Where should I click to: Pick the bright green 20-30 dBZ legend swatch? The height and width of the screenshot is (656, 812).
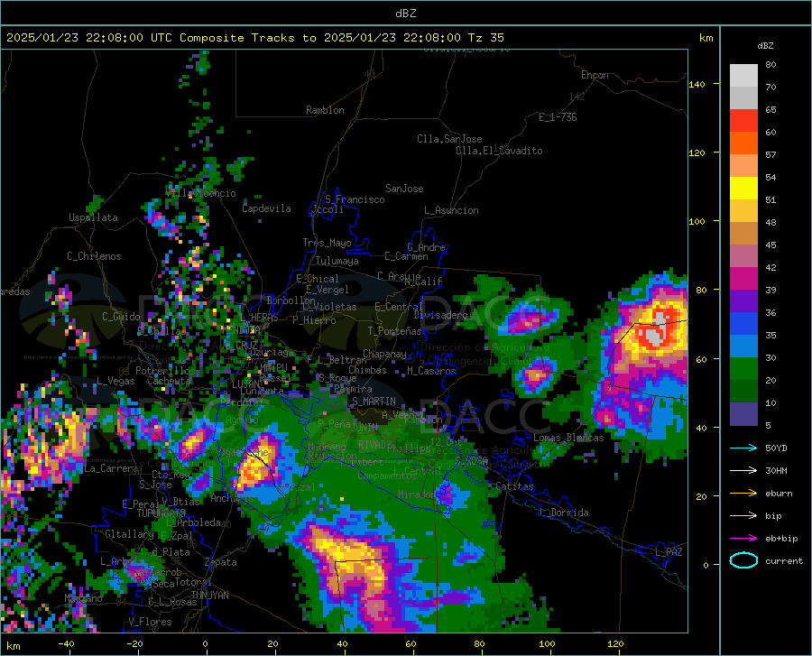743,369
